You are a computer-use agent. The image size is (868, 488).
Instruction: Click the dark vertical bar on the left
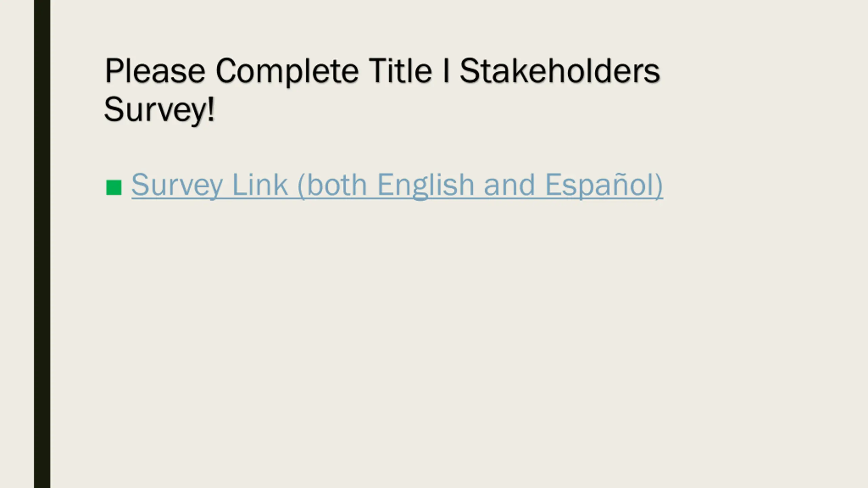point(42,244)
